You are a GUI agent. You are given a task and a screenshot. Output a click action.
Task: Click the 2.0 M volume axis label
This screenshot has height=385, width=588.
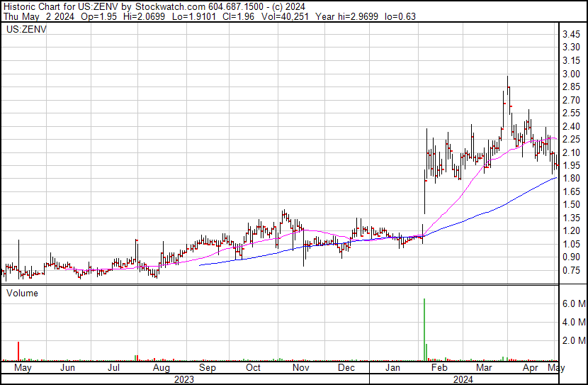[x=574, y=341]
